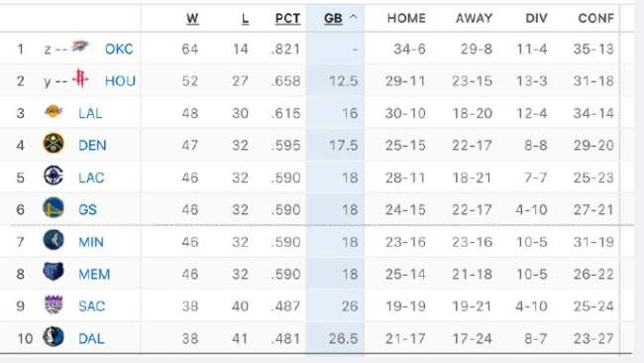Click the Dallas Mavericks logo
644x363 pixels.
[54, 336]
